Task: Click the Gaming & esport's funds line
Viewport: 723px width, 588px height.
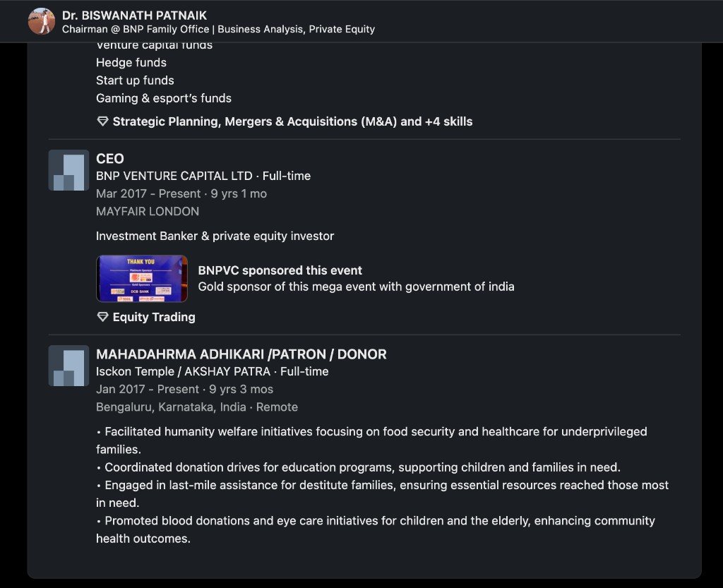Action: tap(164, 98)
